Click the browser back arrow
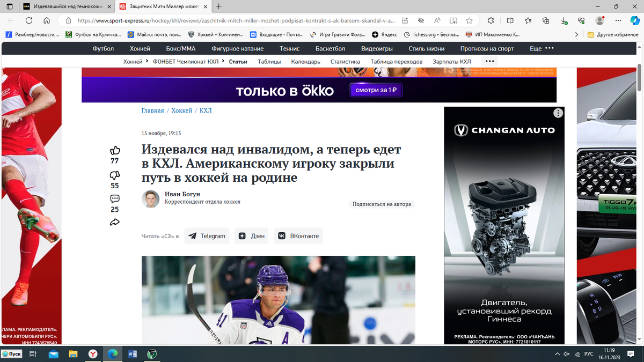Screen dimensions: 644x362 pos(12,20)
